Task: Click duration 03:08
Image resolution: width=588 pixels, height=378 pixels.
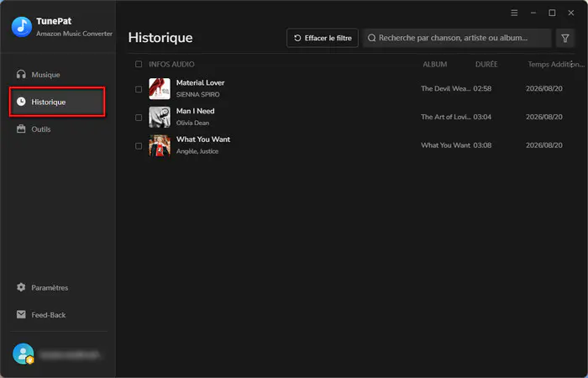Action: tap(482, 145)
